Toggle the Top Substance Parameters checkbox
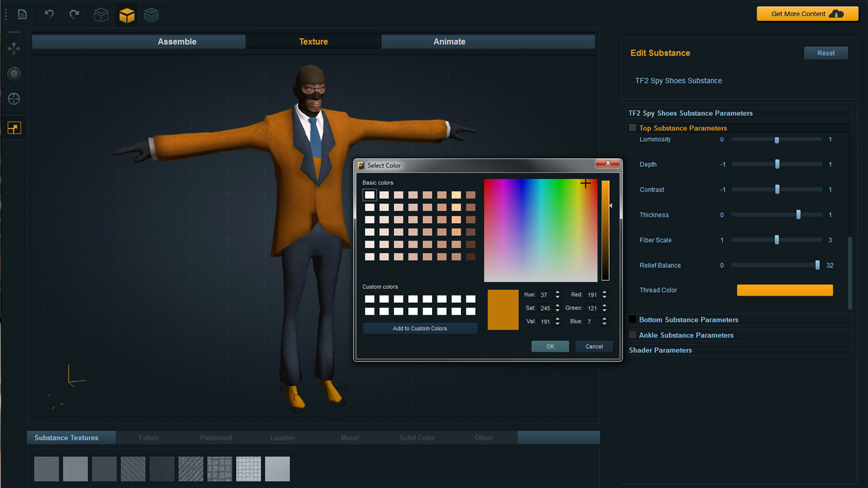The height and width of the screenshot is (488, 868). pos(633,128)
